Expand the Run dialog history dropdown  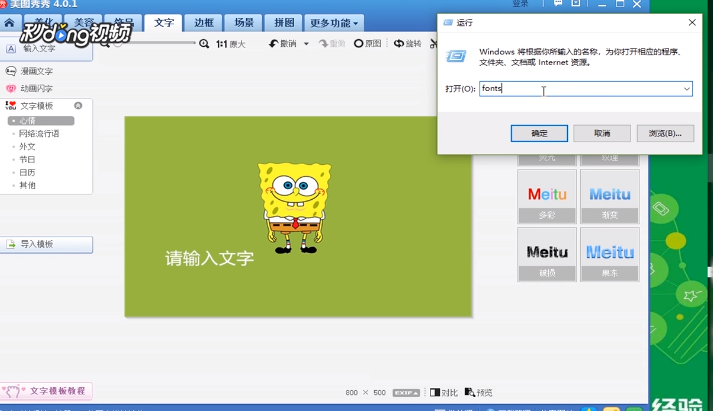click(687, 89)
